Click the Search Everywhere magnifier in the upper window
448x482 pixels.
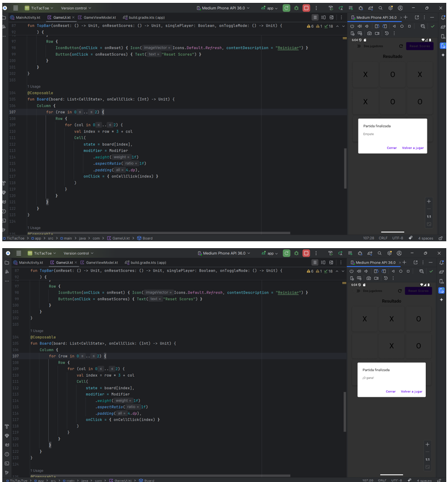(x=380, y=9)
